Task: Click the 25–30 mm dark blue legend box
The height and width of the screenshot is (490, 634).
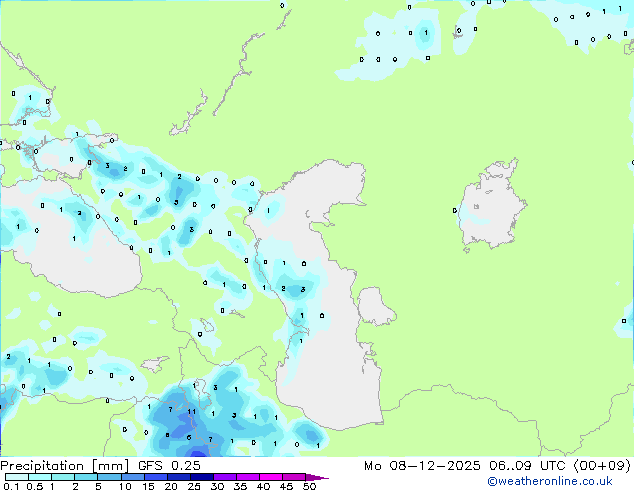Action: (x=202, y=477)
